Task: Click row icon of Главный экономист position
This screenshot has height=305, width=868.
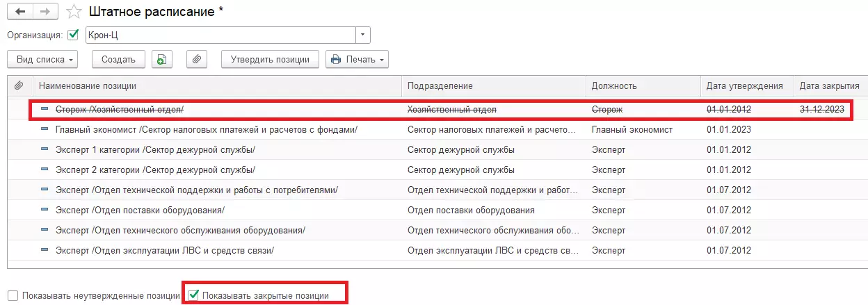Action: coord(45,129)
